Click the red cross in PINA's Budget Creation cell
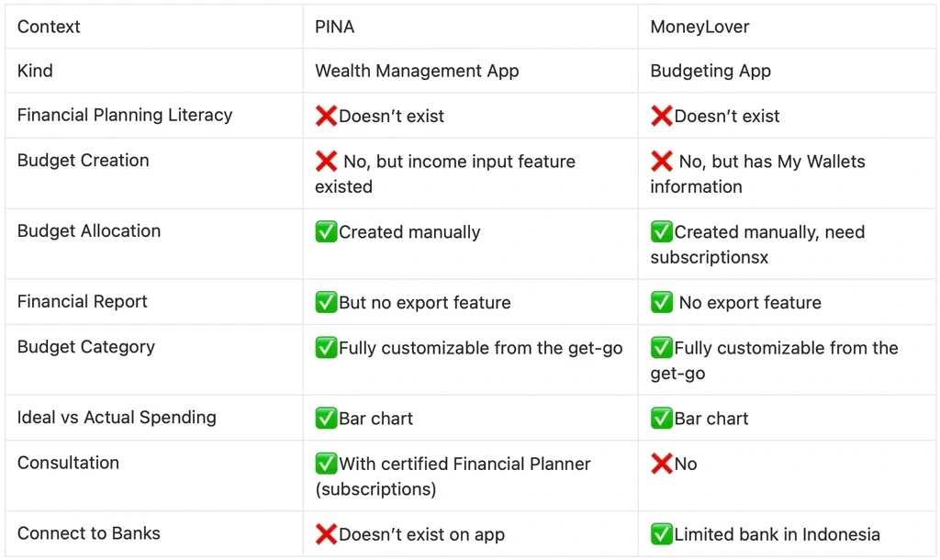 tap(326, 162)
